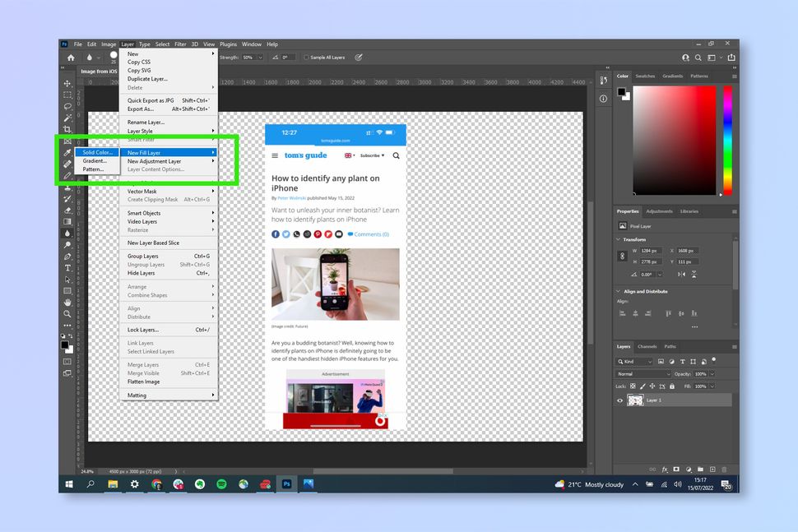The width and height of the screenshot is (798, 532).
Task: Select the Hand tool
Action: (x=67, y=303)
